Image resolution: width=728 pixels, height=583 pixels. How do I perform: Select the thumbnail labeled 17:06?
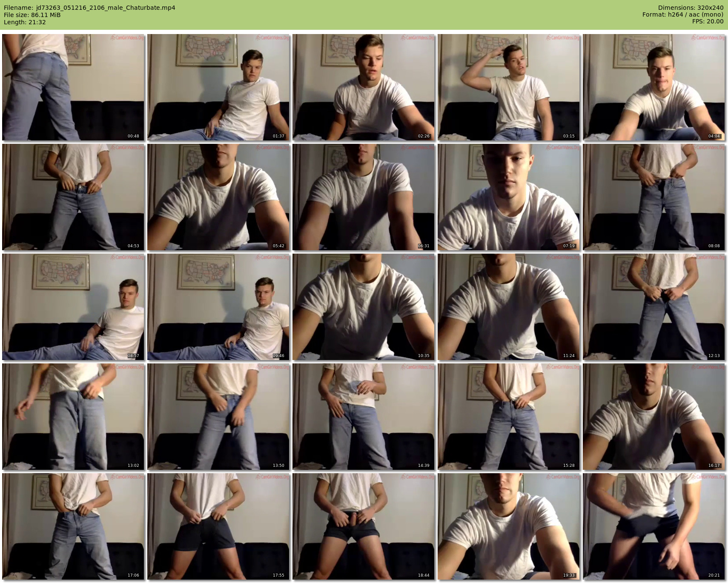pyautogui.click(x=73, y=526)
